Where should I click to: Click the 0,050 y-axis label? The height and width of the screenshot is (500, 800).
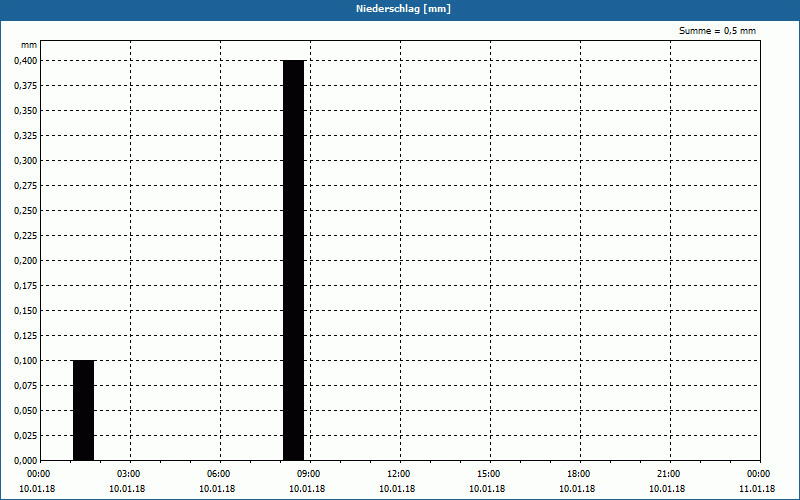(26, 411)
